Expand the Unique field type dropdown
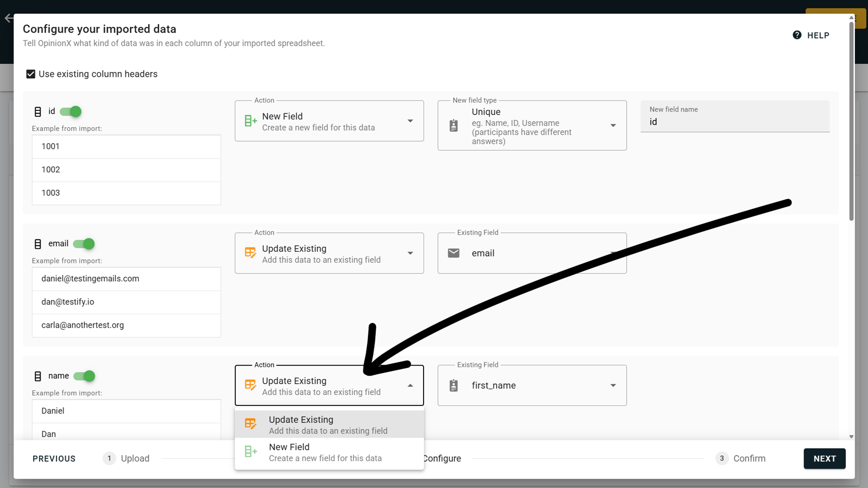Viewport: 868px width, 488px height. (532, 125)
